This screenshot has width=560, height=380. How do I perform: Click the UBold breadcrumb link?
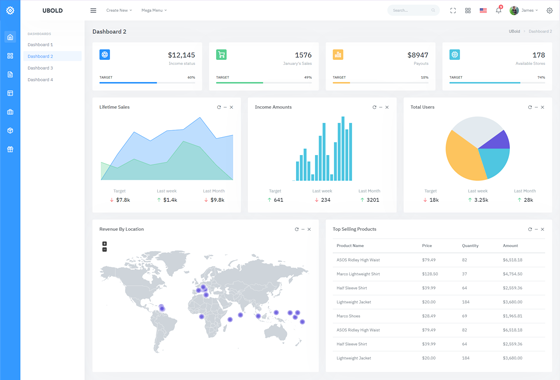coord(514,31)
